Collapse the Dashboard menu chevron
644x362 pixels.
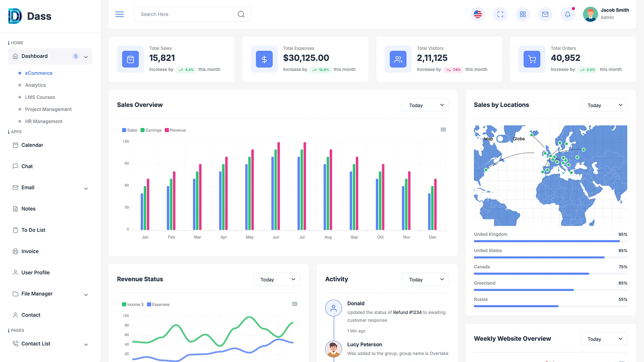click(86, 56)
